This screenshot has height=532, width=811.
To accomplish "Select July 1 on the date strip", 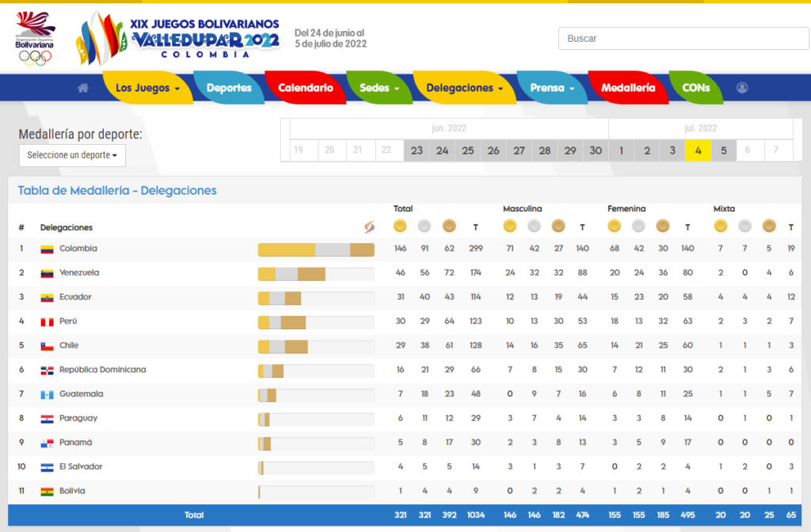I will 621,150.
